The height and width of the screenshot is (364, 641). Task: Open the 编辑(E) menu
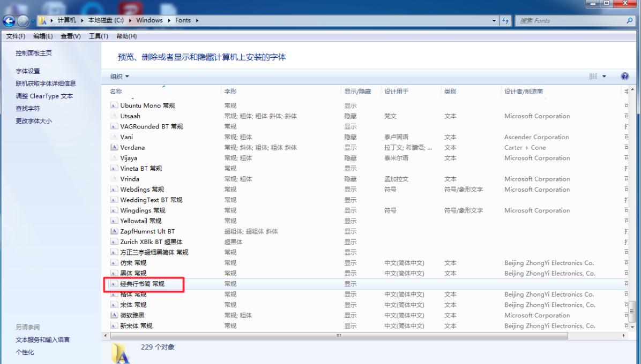43,36
